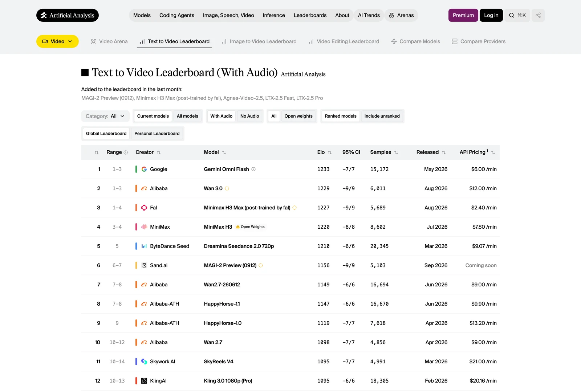The height and width of the screenshot is (392, 581).
Task: Sort by the Samples column arrows
Action: (396, 152)
